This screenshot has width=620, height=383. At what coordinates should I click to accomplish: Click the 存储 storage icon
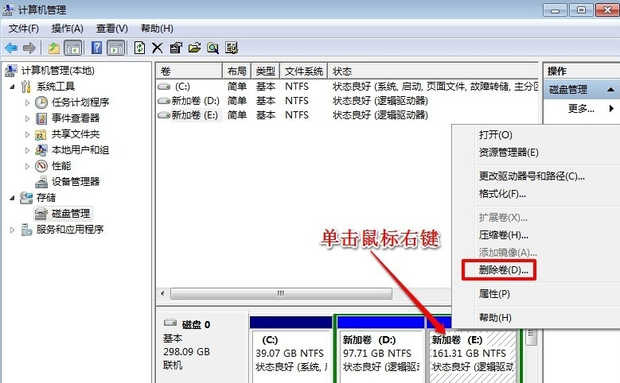point(26,198)
